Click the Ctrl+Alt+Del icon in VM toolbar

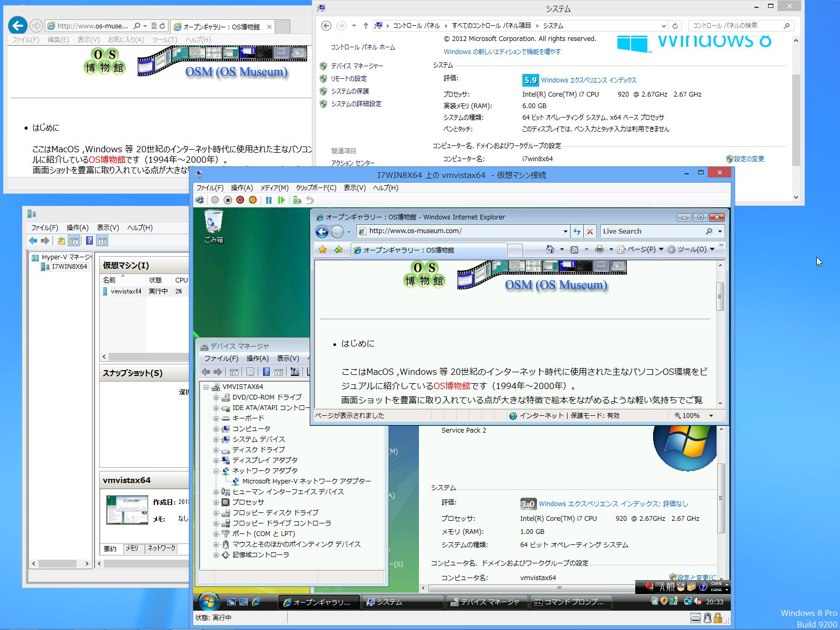[199, 200]
